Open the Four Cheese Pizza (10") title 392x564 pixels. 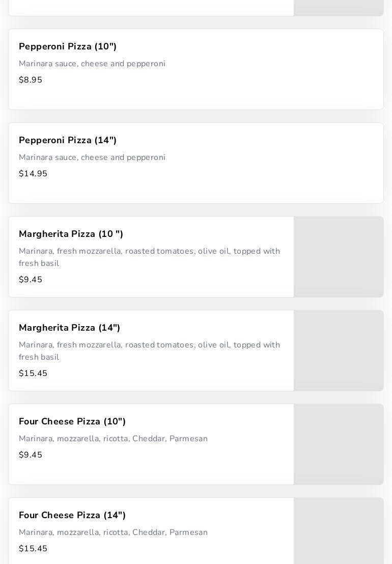coord(72,421)
